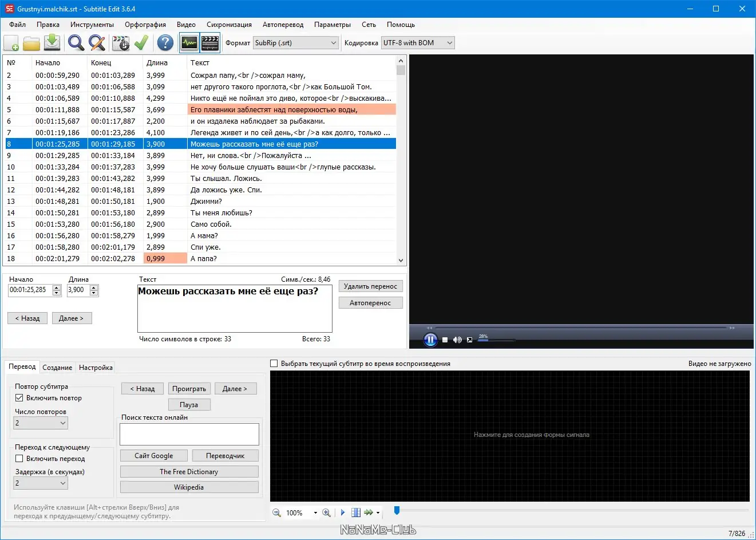Click the Subtitle Edit app logo icon
The width and height of the screenshot is (756, 540).
point(9,9)
